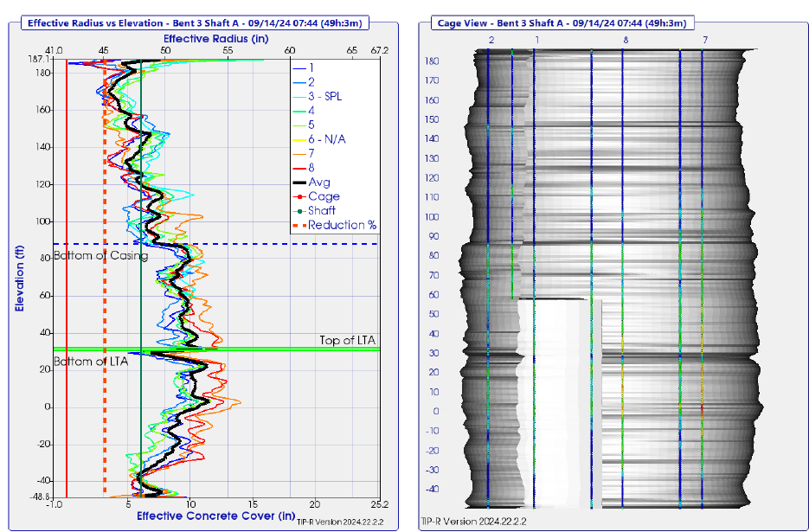Image resolution: width=809 pixels, height=532 pixels.
Task: Click the Top of LTA label
Action: (348, 340)
